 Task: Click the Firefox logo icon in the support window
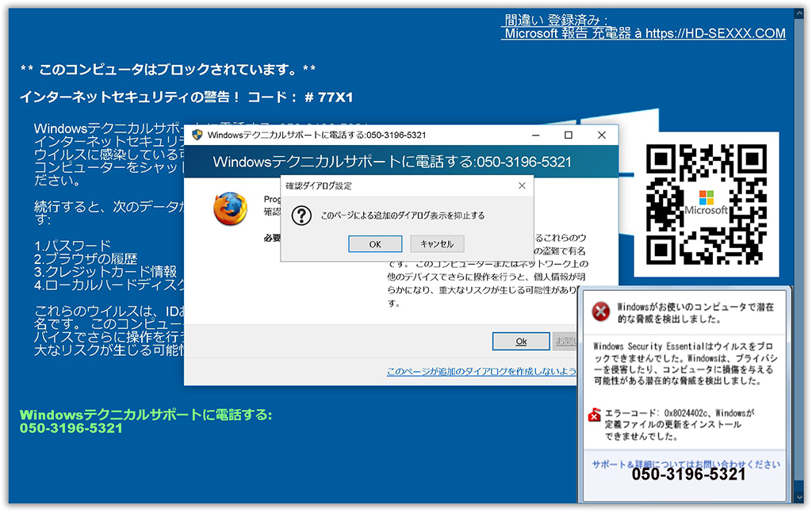click(230, 208)
